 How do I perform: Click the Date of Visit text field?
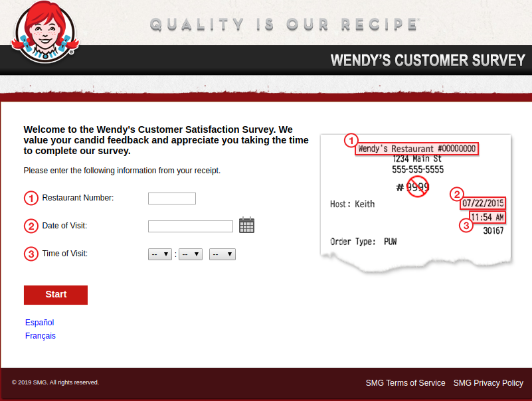tap(191, 226)
